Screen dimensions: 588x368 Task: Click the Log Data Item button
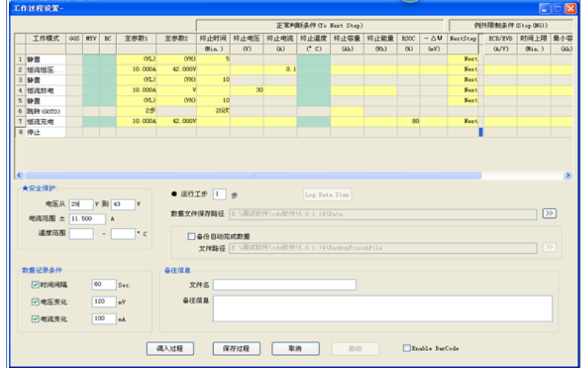coord(327,194)
